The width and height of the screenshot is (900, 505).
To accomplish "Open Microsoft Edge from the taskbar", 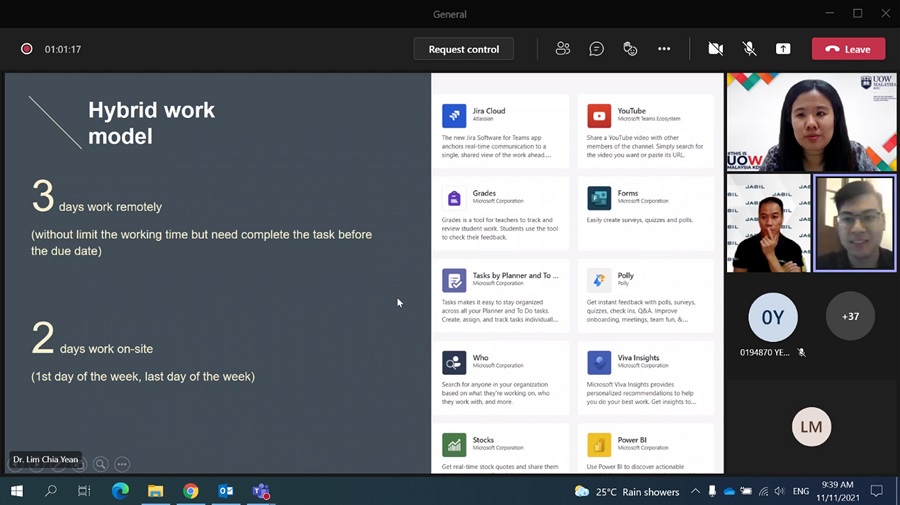I will (120, 491).
